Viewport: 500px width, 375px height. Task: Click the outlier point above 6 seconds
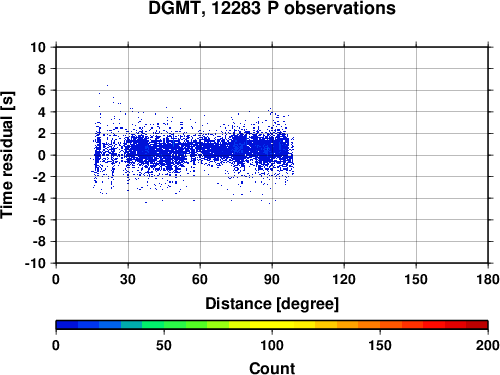[107, 86]
